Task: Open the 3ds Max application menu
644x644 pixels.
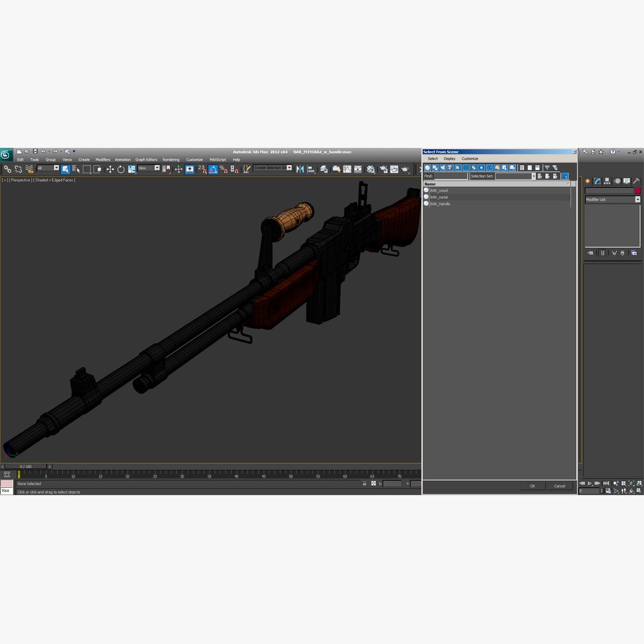Action: pos(6,154)
